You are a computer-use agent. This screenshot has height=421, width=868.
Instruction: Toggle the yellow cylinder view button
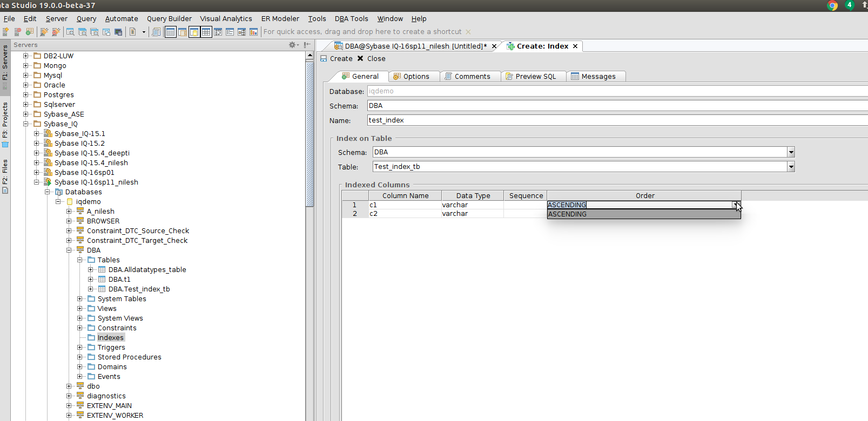[x=194, y=32]
